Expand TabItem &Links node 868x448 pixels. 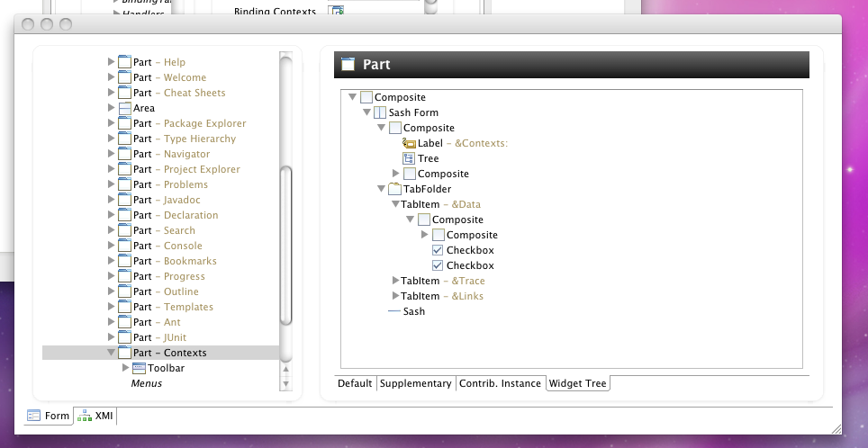pos(395,296)
